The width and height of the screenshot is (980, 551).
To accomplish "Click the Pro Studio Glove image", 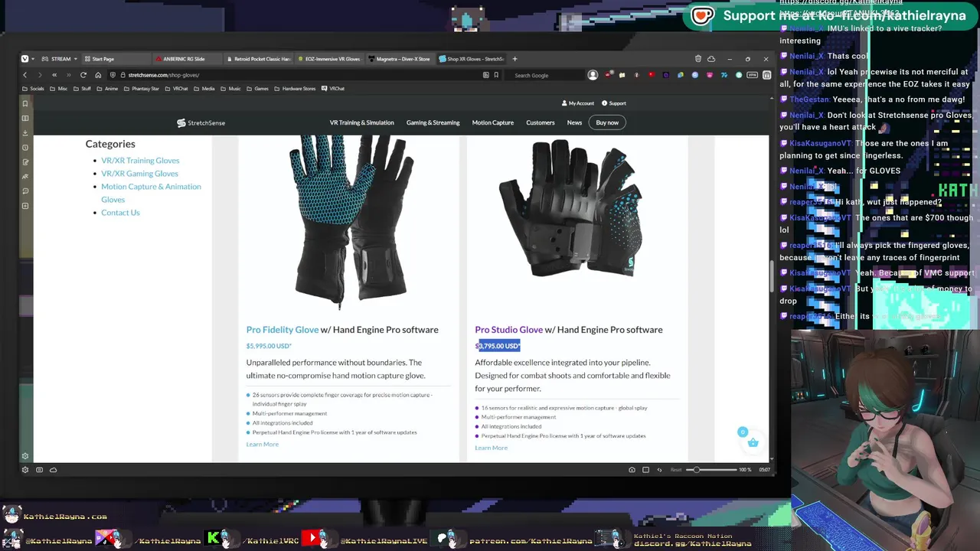I will 570,207.
